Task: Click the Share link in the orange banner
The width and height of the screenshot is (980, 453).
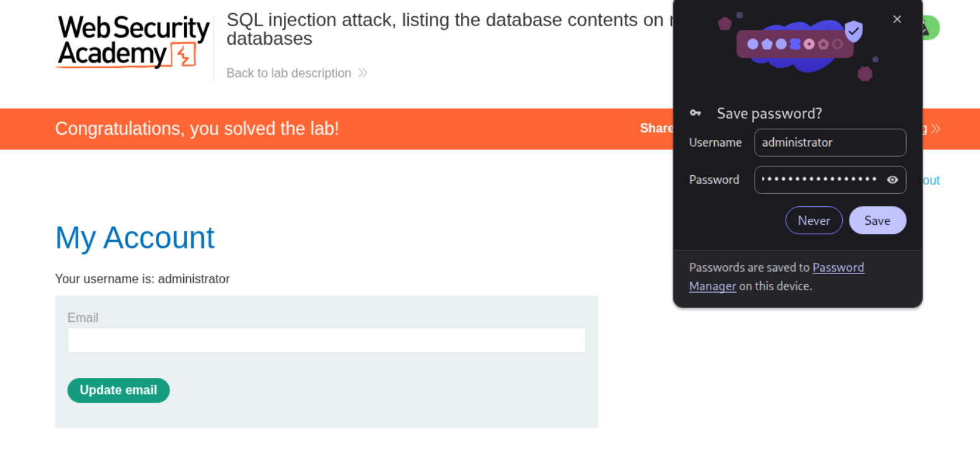Action: (x=656, y=129)
